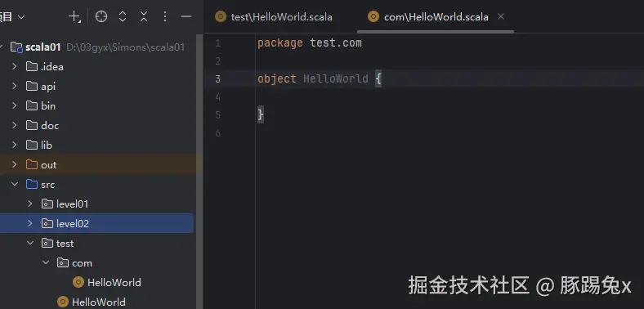Screen dimensions: 644x309
Task: Expand the level01 package
Action: click(x=29, y=204)
